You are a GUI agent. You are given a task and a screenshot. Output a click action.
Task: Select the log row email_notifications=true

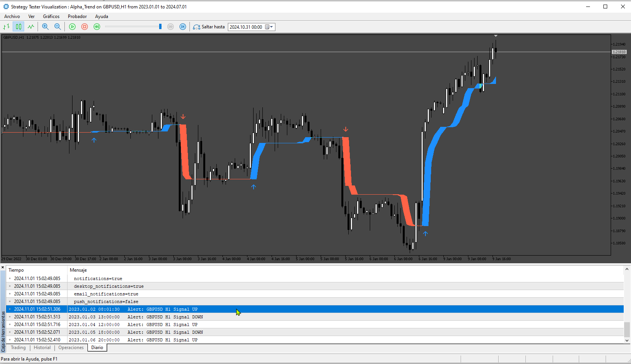pyautogui.click(x=315, y=294)
